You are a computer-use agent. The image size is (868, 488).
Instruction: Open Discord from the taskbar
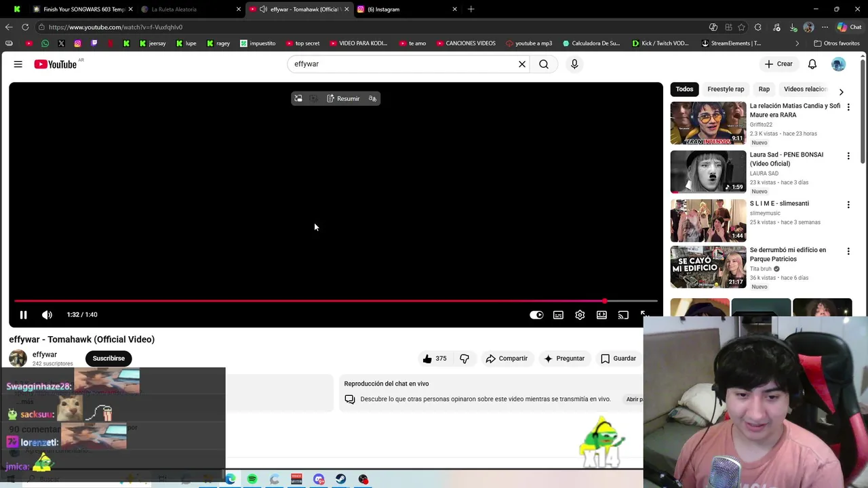click(319, 479)
